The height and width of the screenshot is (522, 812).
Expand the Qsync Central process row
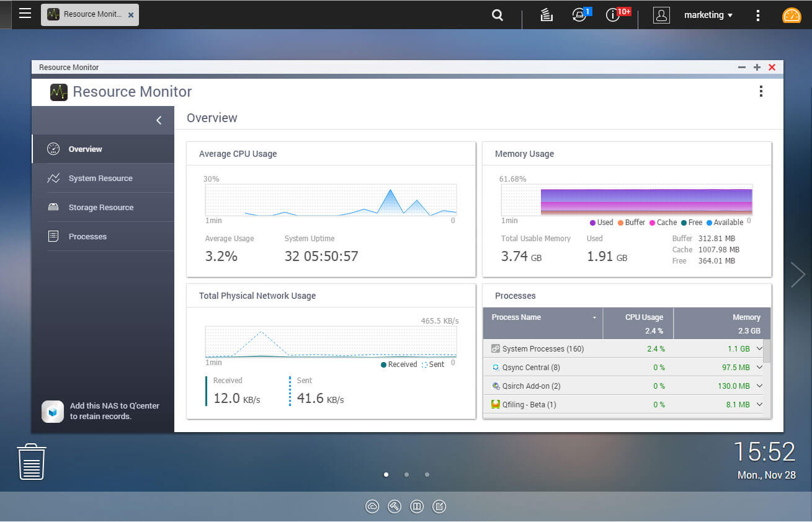point(759,368)
